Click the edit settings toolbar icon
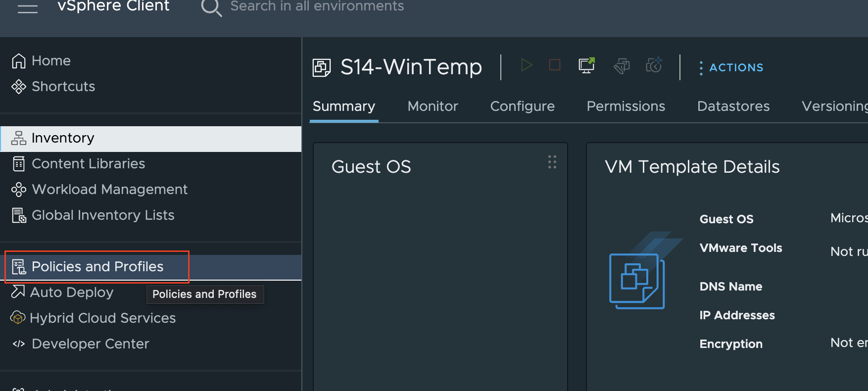The image size is (868, 391). (x=622, y=65)
